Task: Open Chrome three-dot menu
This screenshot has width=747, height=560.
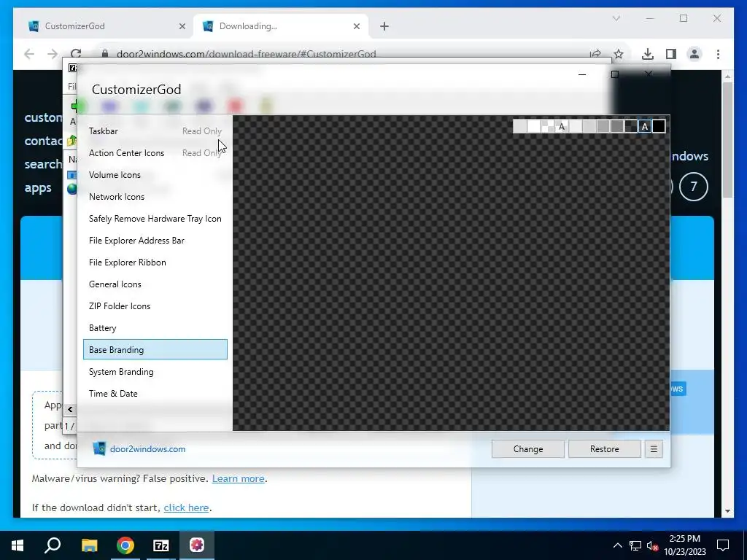Action: (x=718, y=54)
